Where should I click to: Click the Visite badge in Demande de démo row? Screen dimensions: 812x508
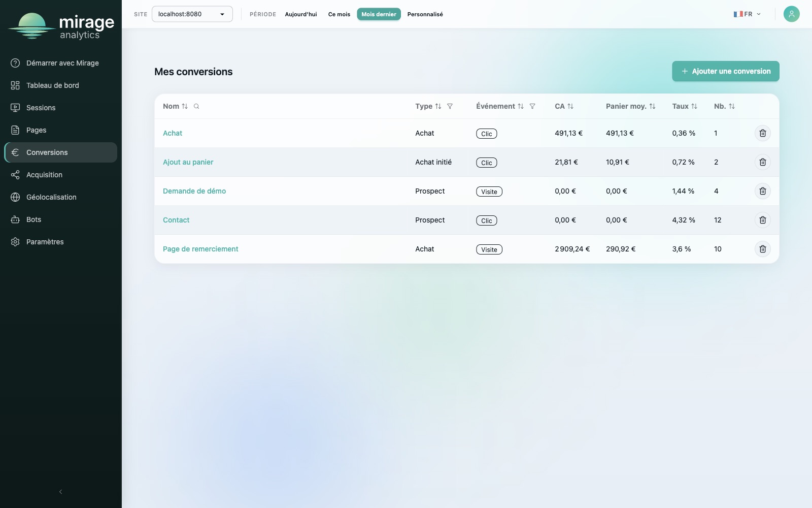tap(489, 192)
